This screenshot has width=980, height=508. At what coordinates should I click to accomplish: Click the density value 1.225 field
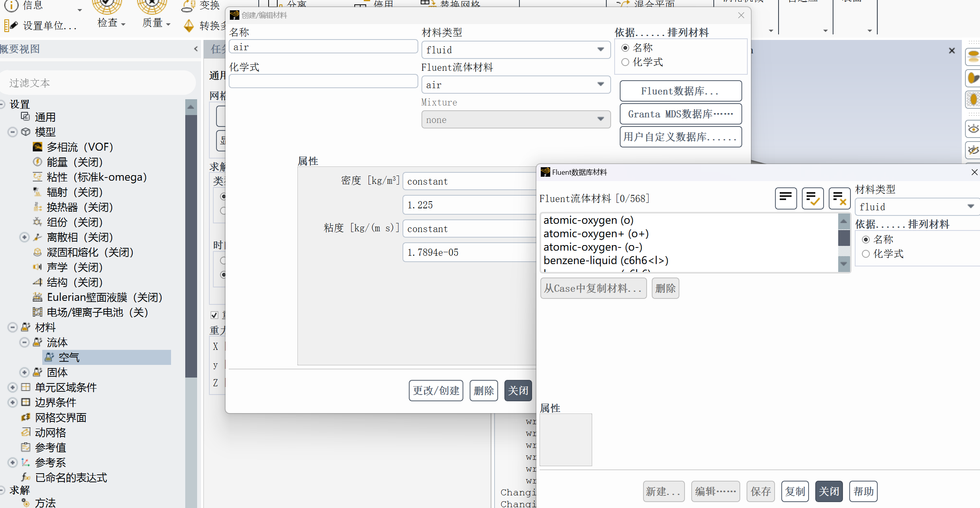[x=470, y=205]
